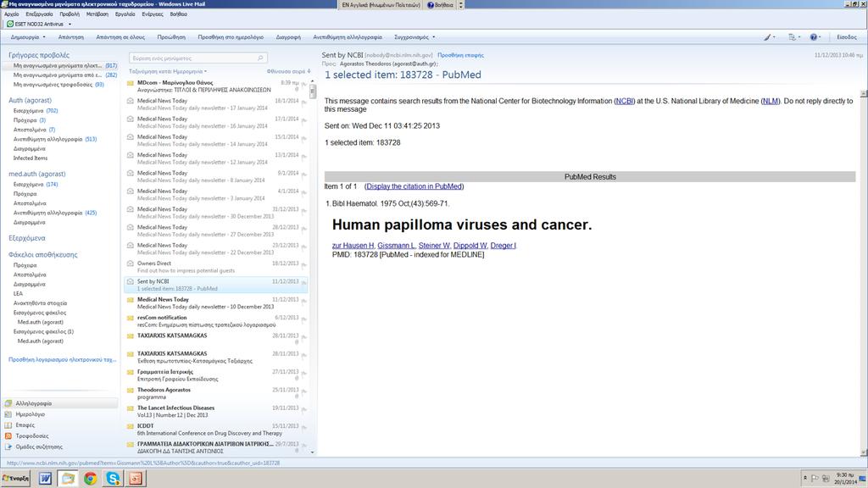
Task: Open the Αλληλογραφία mail icon in sidebar
Action: coord(8,403)
